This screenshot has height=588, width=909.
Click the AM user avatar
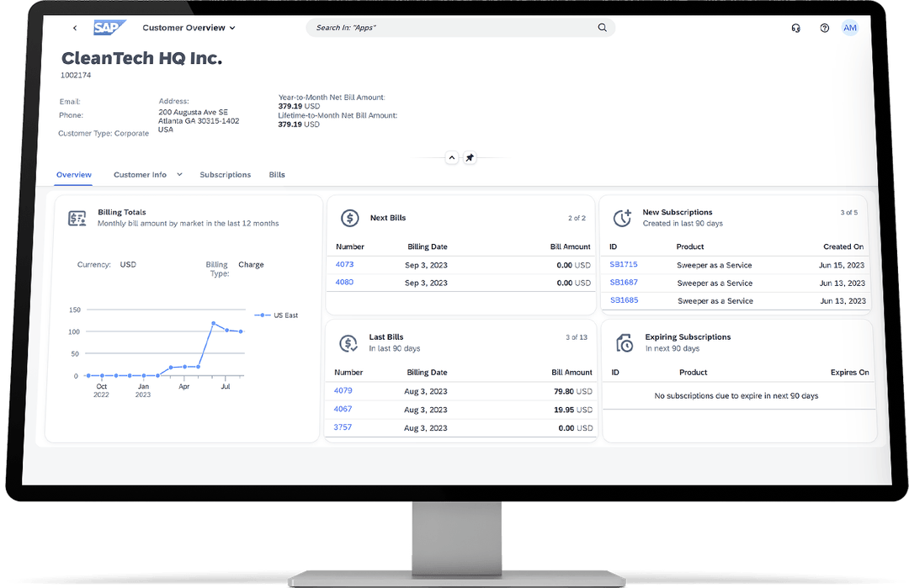click(850, 28)
